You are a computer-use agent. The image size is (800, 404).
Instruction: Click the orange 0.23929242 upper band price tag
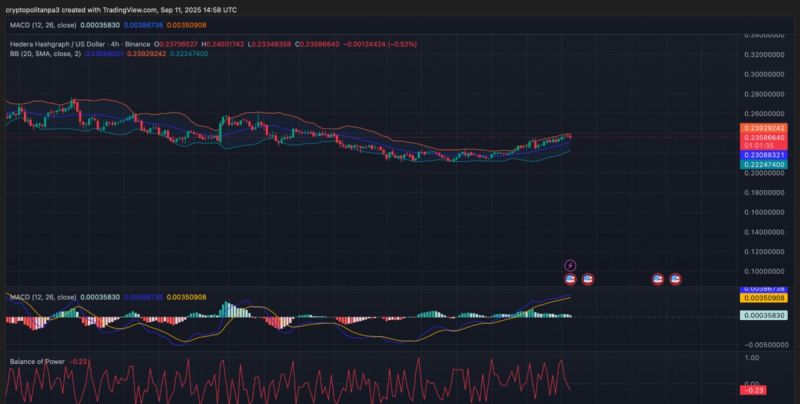coord(763,128)
